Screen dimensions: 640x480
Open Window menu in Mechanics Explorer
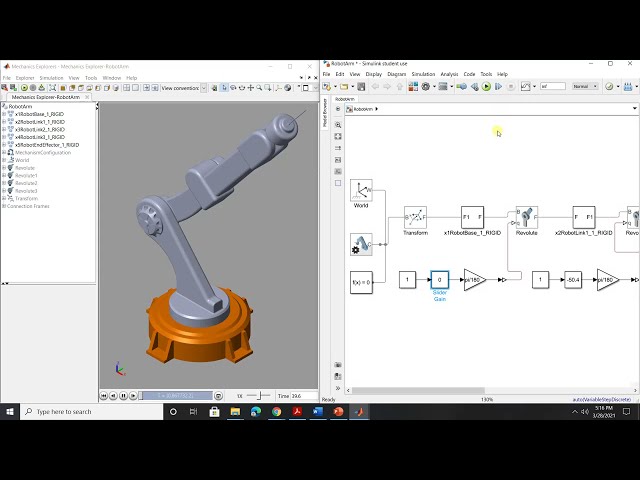[112, 78]
